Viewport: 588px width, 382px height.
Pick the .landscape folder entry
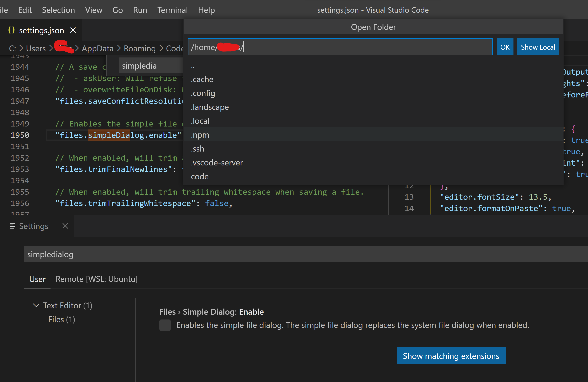[x=373, y=107]
